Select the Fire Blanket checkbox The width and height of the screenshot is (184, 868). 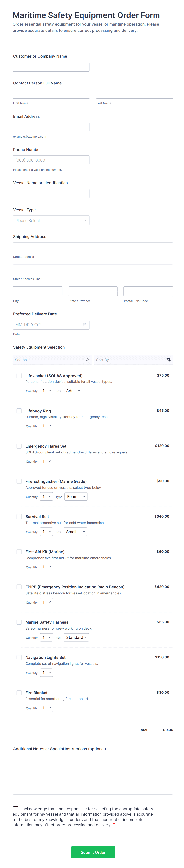click(x=19, y=693)
